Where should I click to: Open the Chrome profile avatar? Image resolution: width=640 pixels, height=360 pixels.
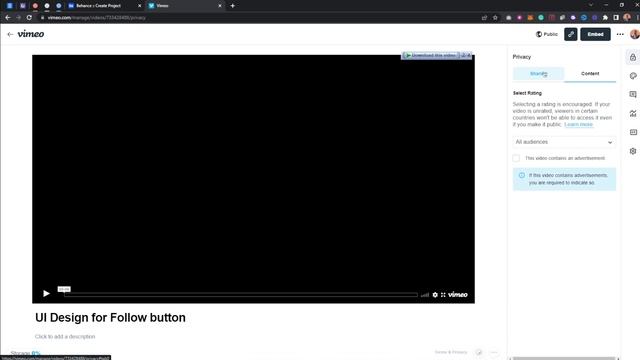coord(627,17)
